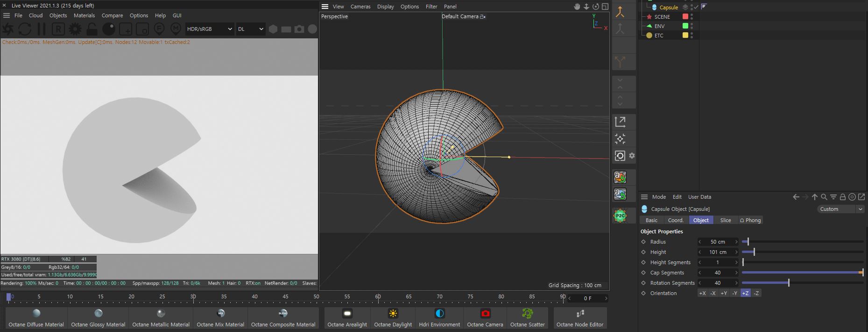Open the Custom preset dropdown in Attributes
Viewport: 868px width, 332px height.
pyautogui.click(x=841, y=209)
